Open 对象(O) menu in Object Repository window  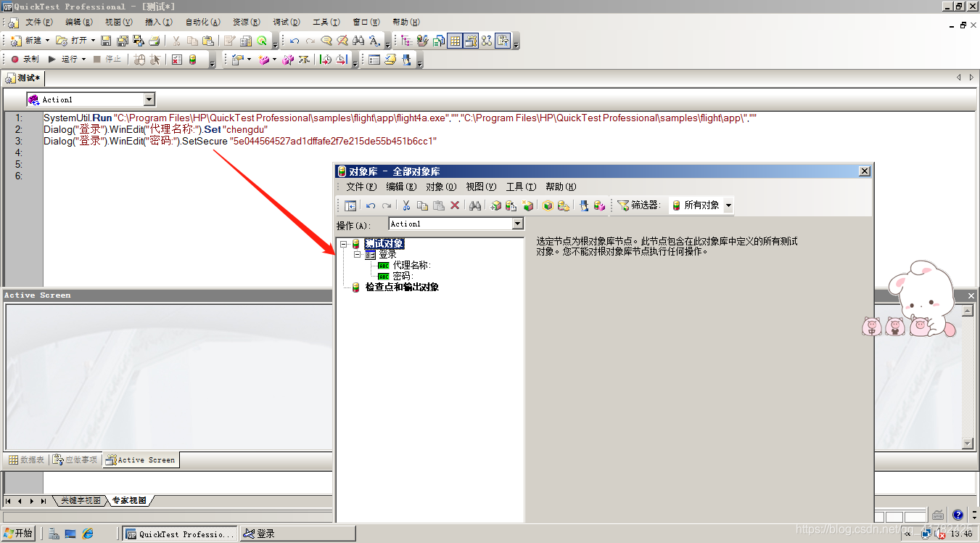point(441,187)
